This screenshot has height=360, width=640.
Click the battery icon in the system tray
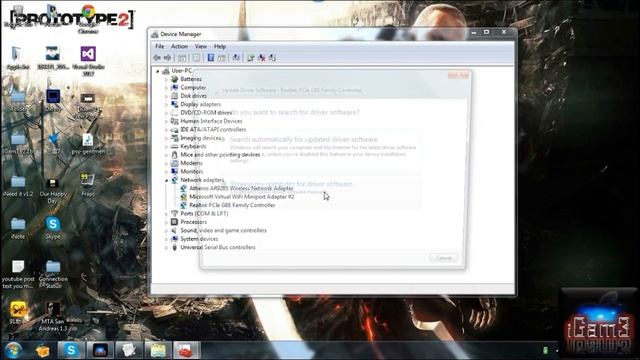[545, 351]
